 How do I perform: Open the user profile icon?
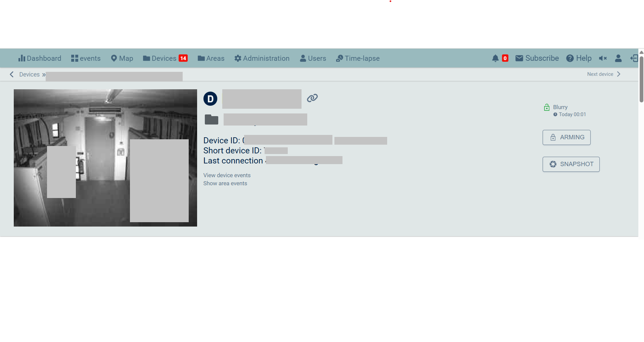(618, 58)
